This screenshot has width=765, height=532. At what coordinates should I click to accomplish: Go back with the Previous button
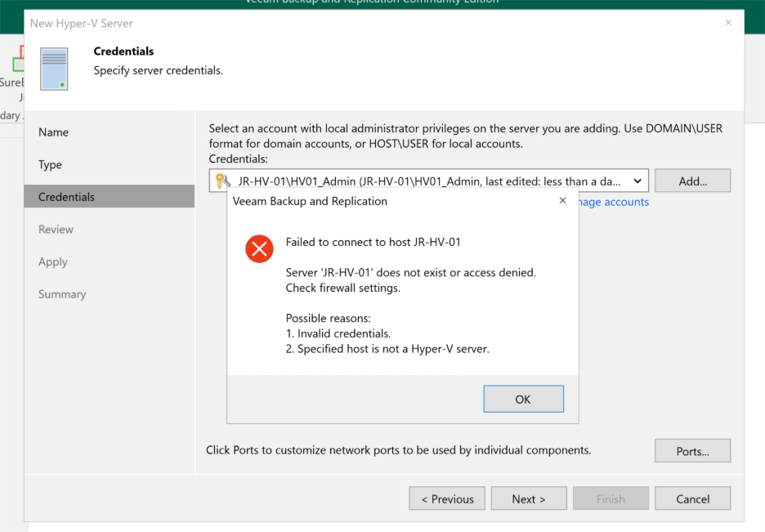coord(447,498)
